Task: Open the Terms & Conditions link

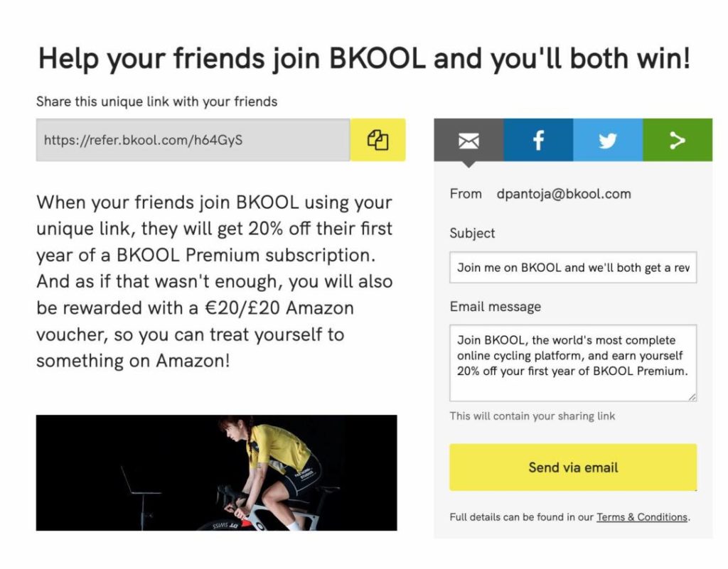Action: click(642, 516)
